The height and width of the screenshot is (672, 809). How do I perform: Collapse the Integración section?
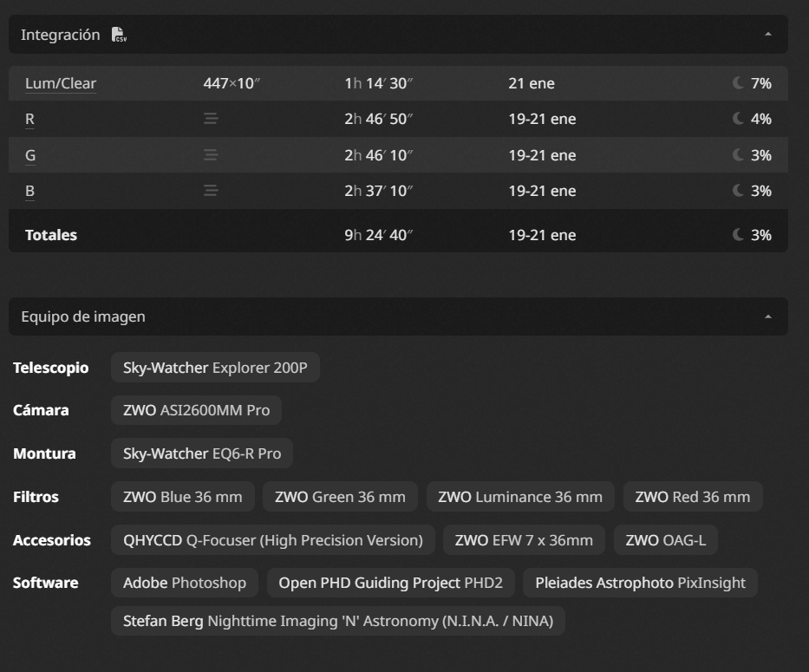tap(767, 34)
